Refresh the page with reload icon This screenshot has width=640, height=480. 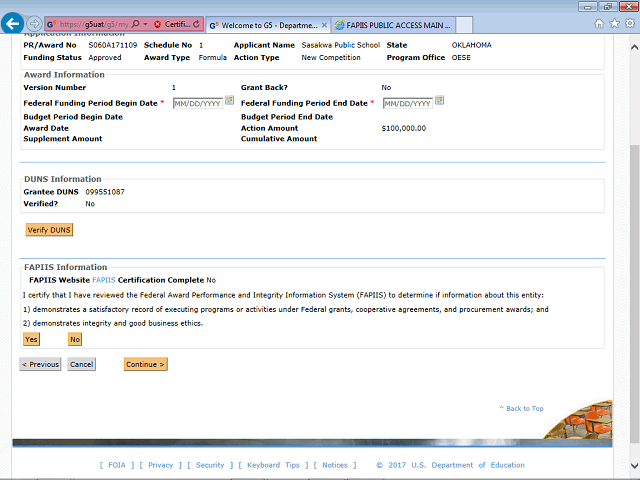click(x=196, y=24)
